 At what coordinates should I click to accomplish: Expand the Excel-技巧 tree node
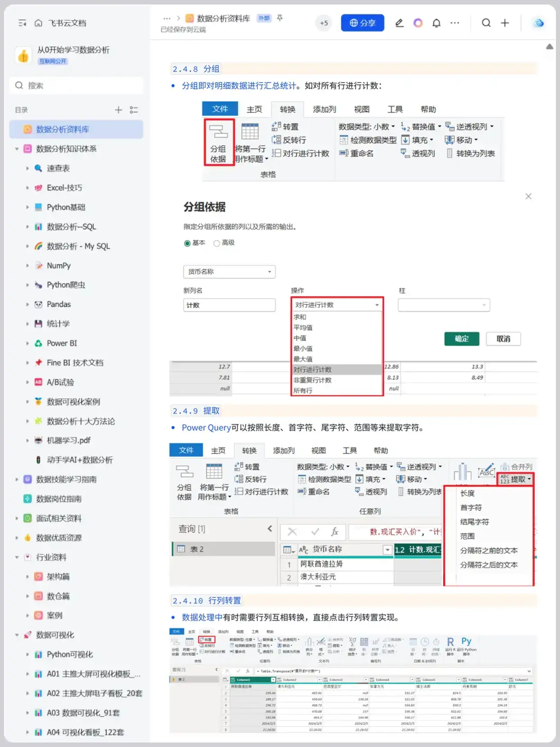pyautogui.click(x=27, y=188)
